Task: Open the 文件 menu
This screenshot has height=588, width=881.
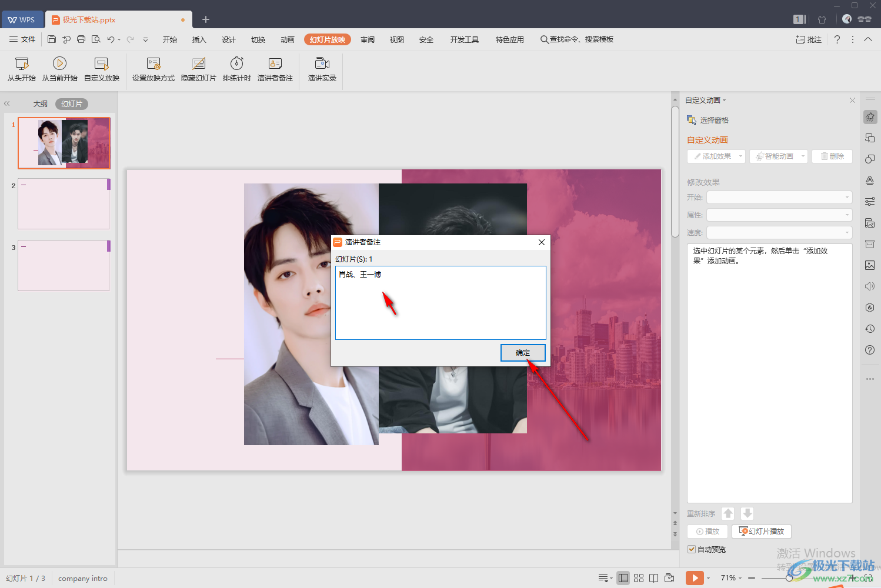Action: click(x=22, y=39)
